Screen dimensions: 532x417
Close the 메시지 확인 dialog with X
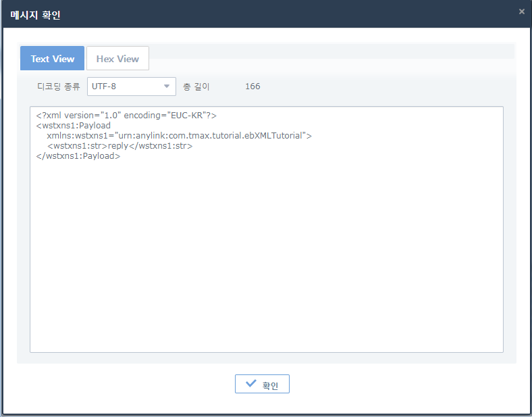(x=521, y=11)
